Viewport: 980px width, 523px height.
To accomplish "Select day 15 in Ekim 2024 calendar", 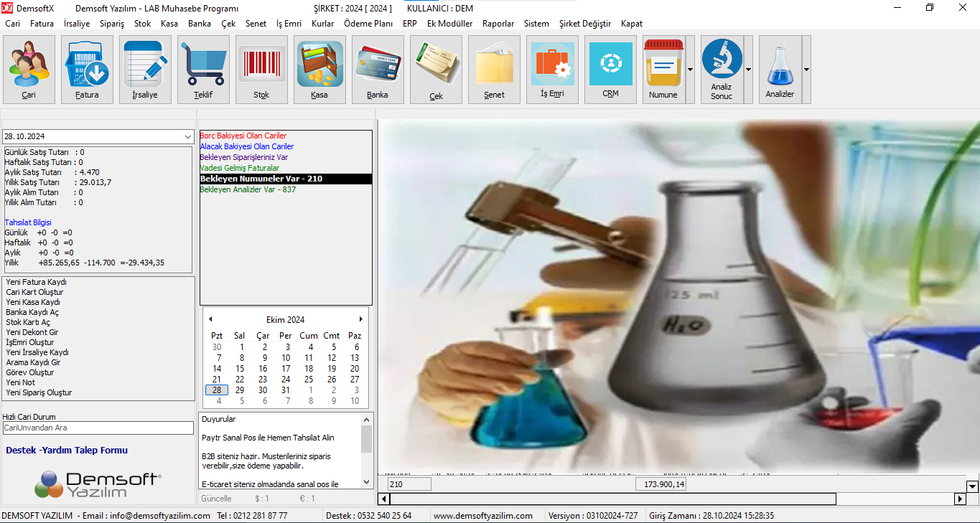I will coord(240,368).
